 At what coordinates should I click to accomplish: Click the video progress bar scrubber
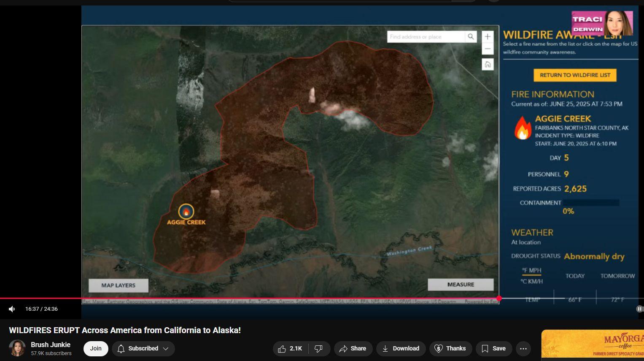[499, 299]
